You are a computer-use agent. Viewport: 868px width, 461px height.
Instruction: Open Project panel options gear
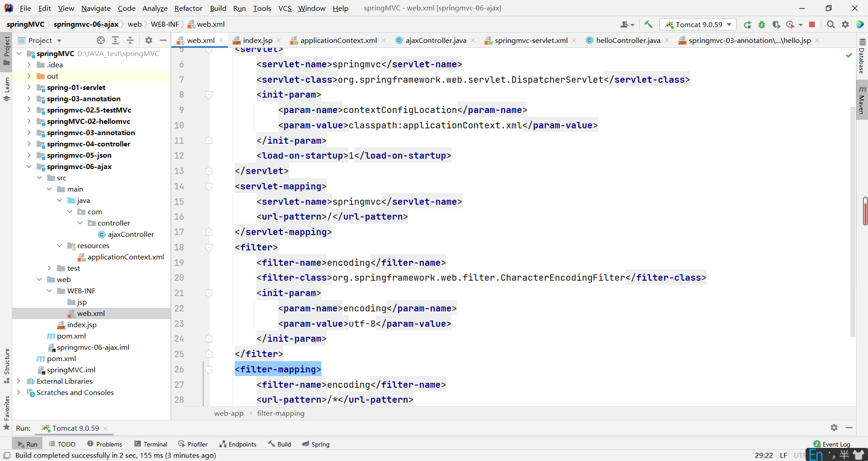(149, 40)
